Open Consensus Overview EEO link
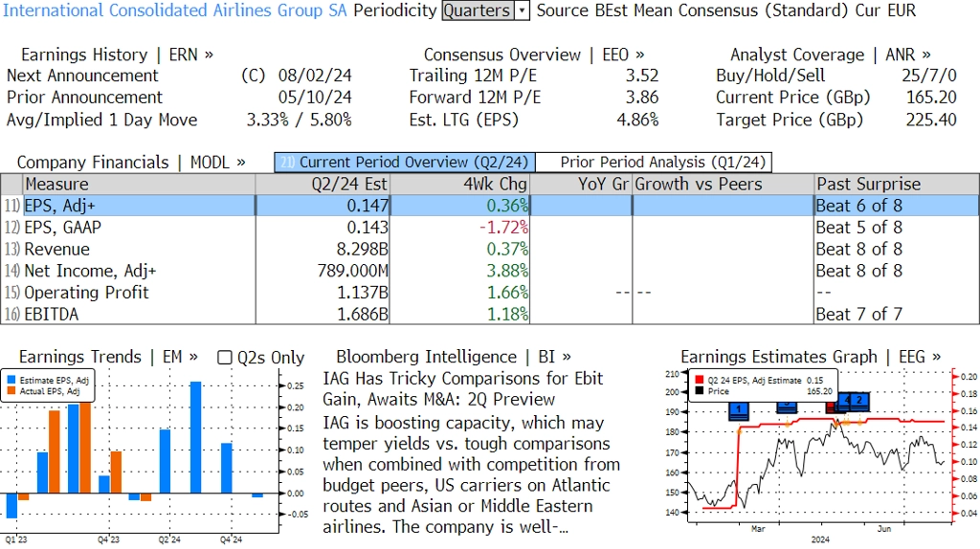This screenshot has height=549, width=980. click(x=534, y=55)
